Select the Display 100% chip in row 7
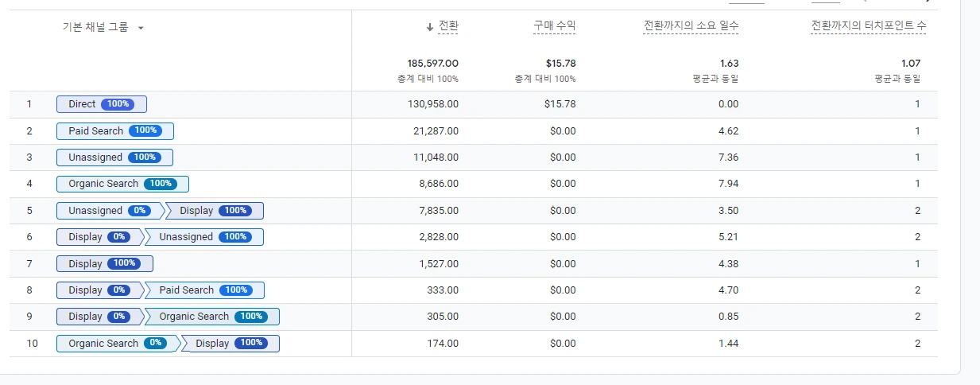 click(x=104, y=263)
